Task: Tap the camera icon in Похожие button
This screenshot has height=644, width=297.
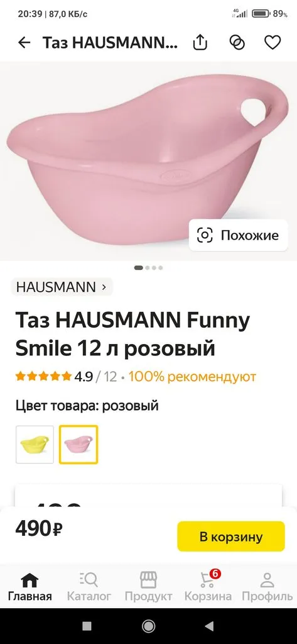Action: [x=205, y=235]
